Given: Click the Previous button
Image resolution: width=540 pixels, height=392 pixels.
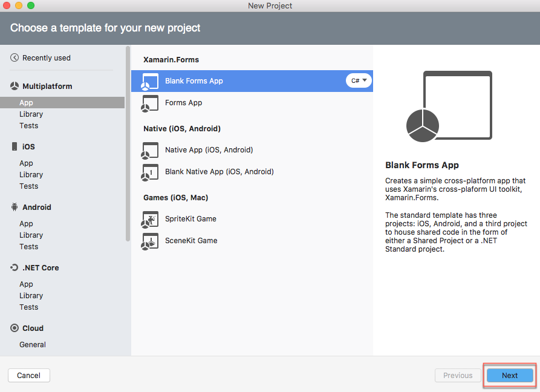Looking at the screenshot, I should [x=458, y=375].
